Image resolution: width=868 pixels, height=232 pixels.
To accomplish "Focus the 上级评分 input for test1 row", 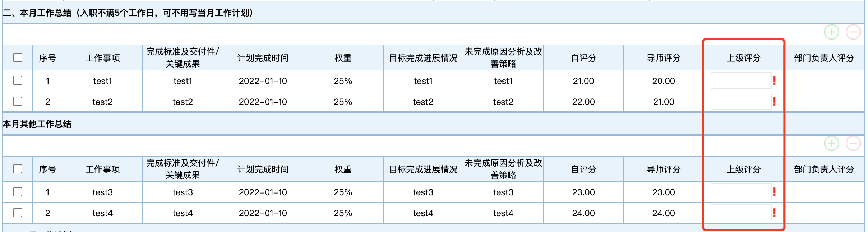I will [740, 80].
